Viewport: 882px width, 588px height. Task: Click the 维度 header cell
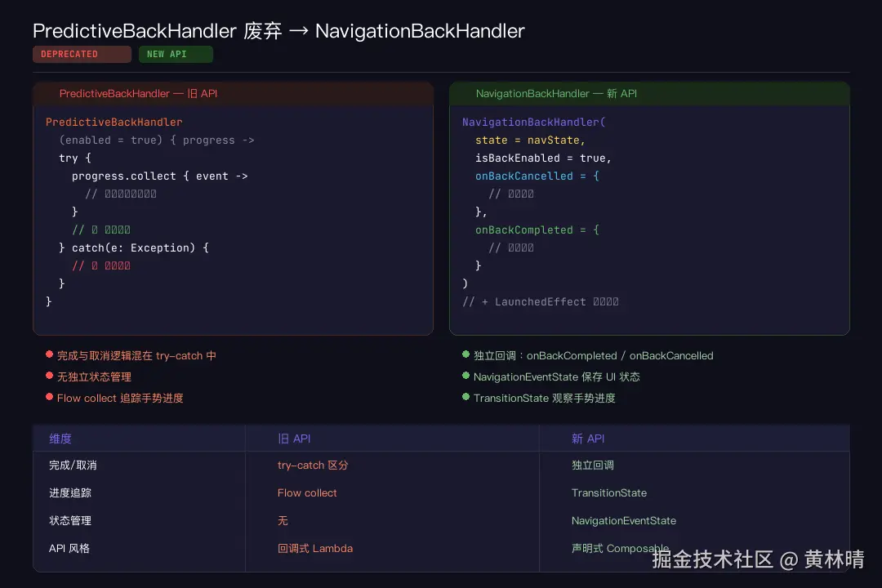pyautogui.click(x=60, y=439)
